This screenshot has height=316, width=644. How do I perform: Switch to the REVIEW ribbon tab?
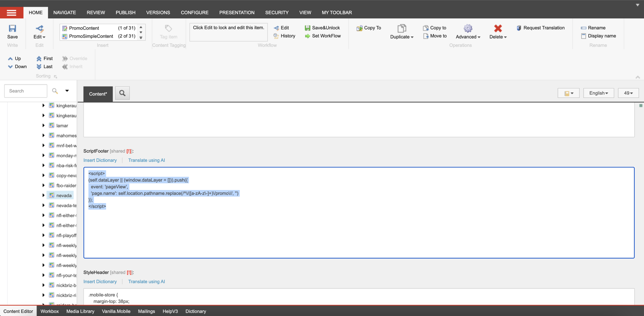(x=96, y=13)
